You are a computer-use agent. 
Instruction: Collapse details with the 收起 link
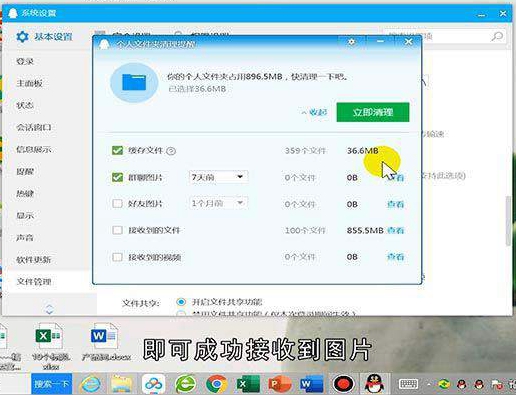[314, 112]
